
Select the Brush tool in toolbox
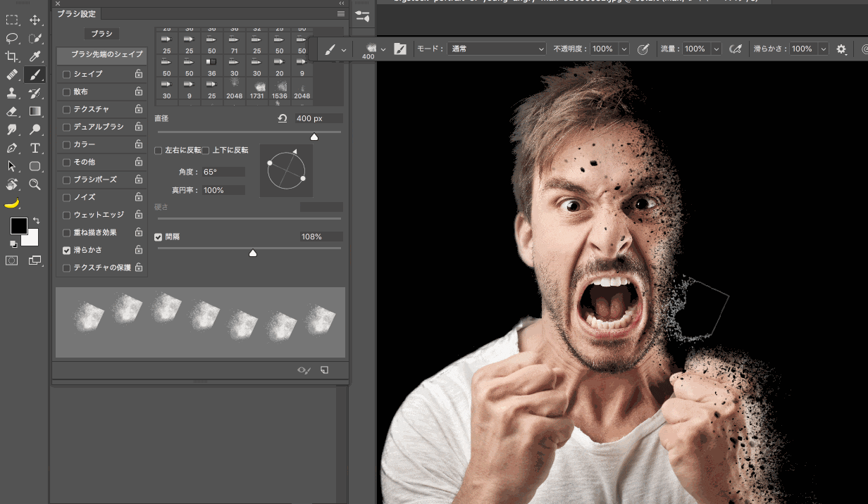pyautogui.click(x=35, y=75)
